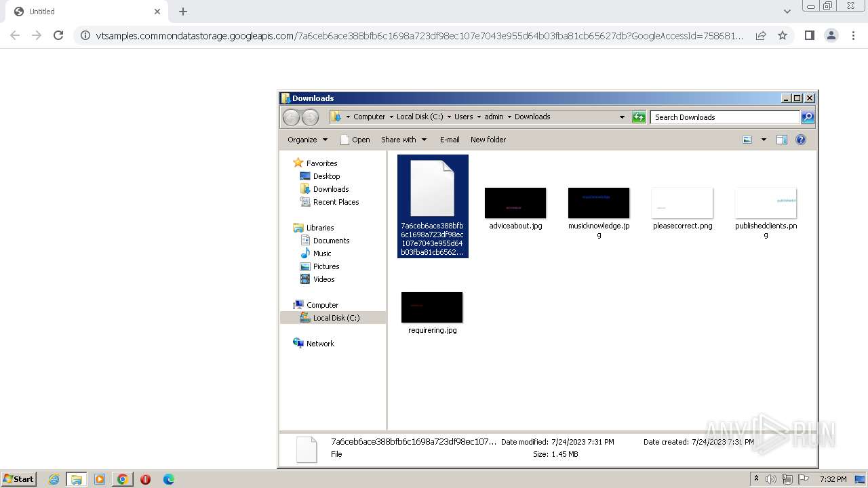
Task: Click the volume icon in system tray
Action: 770,479
